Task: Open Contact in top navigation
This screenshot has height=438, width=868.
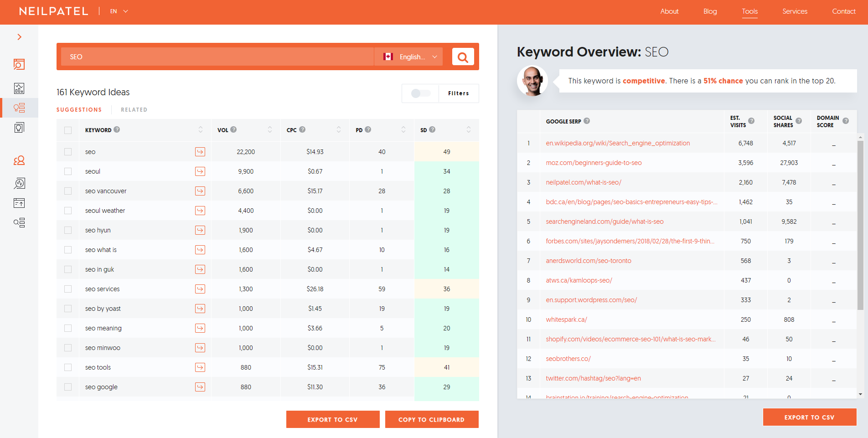Action: 844,11
